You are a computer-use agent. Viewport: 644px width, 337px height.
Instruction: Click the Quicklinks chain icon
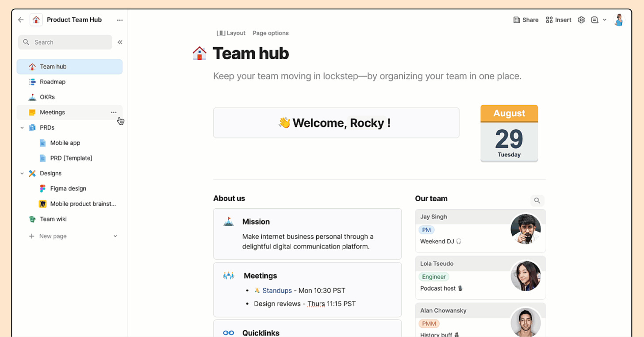pos(229,333)
